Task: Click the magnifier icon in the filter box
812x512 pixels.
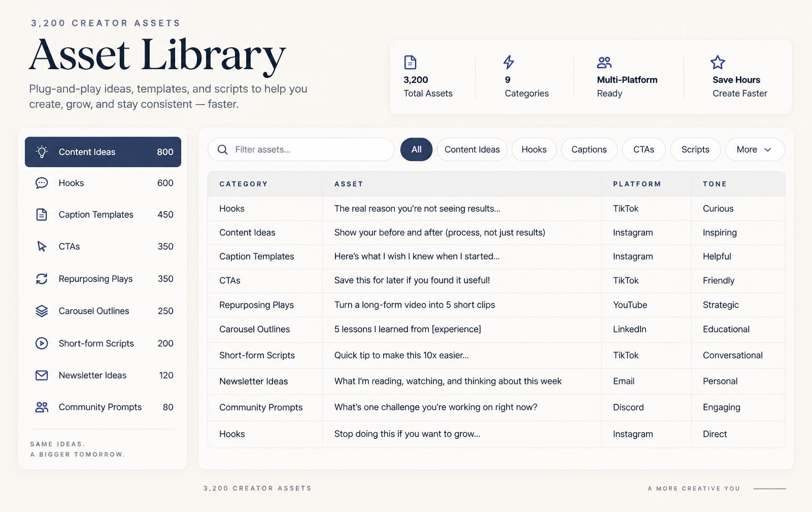Action: coord(222,149)
